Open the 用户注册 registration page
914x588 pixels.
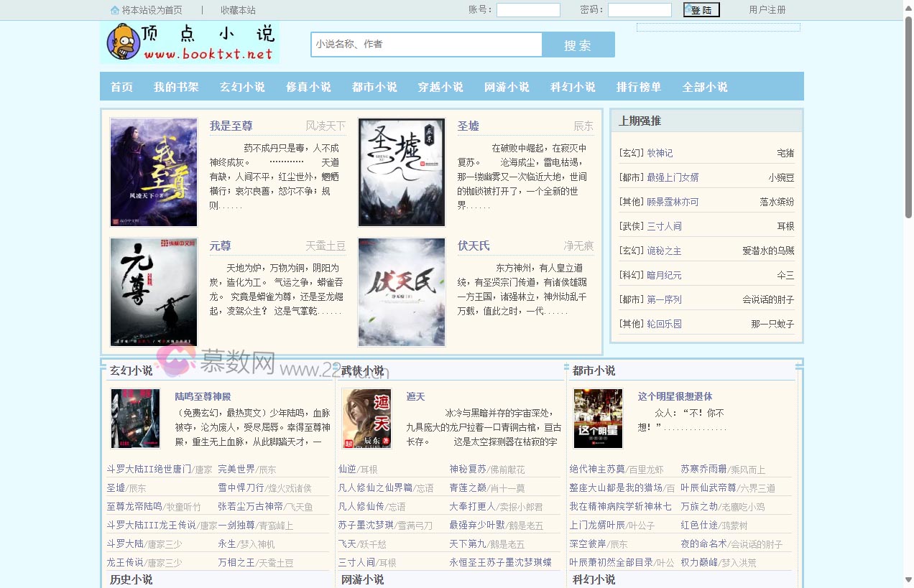click(x=768, y=10)
